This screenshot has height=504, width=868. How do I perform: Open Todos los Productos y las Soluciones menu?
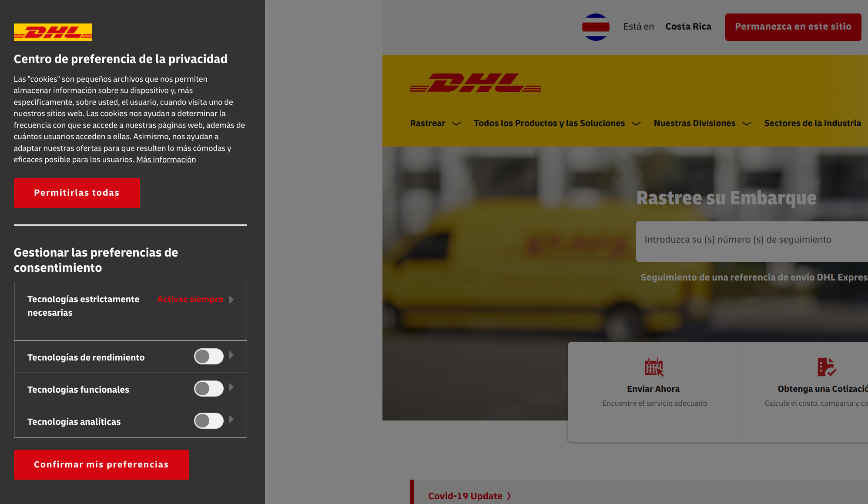pos(557,123)
